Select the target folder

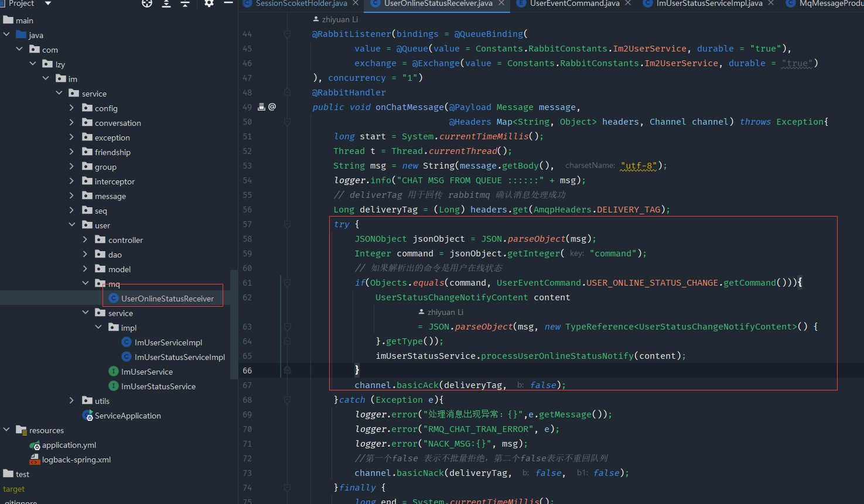click(14, 489)
